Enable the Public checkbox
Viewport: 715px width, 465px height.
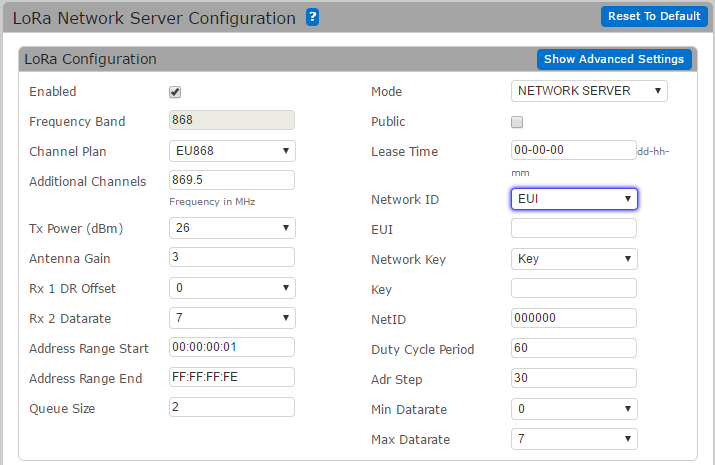tap(517, 122)
